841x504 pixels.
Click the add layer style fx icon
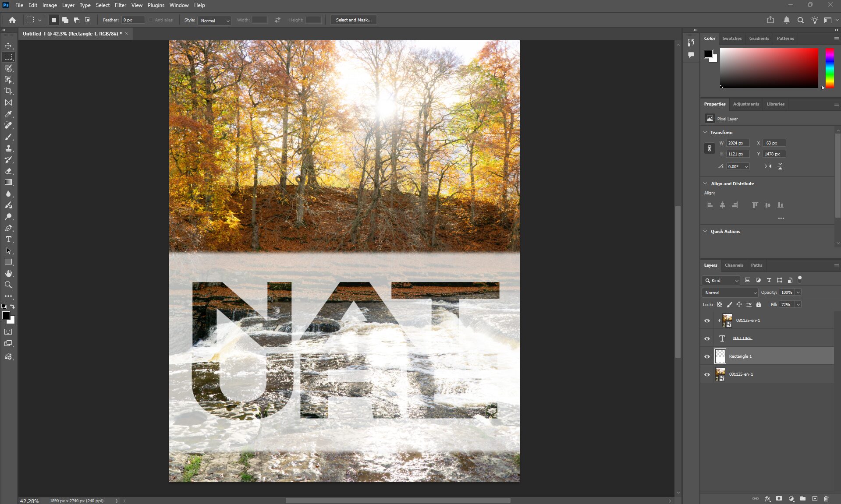pyautogui.click(x=767, y=498)
